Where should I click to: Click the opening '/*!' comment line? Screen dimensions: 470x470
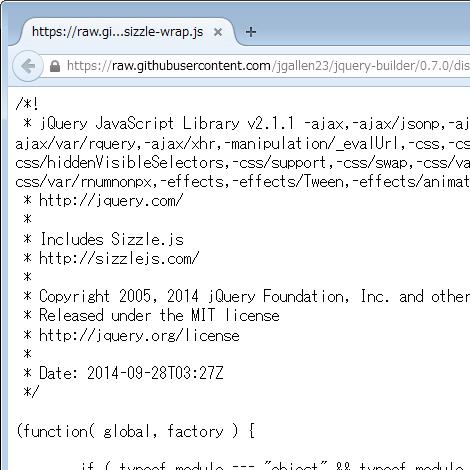(27, 104)
